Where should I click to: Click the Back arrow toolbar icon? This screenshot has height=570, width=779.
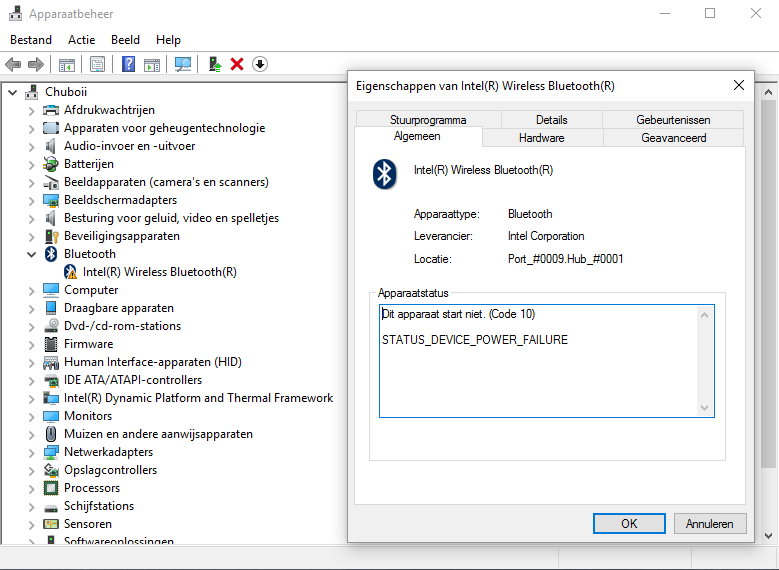click(13, 64)
